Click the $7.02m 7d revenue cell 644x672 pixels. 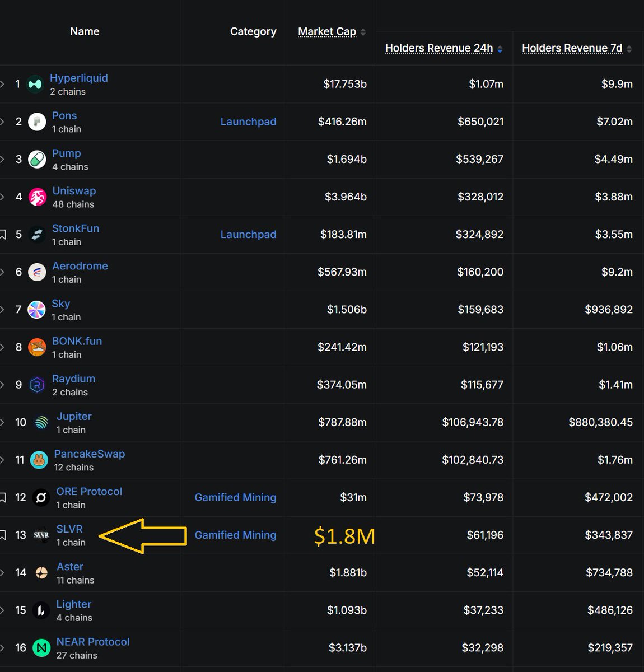point(614,122)
